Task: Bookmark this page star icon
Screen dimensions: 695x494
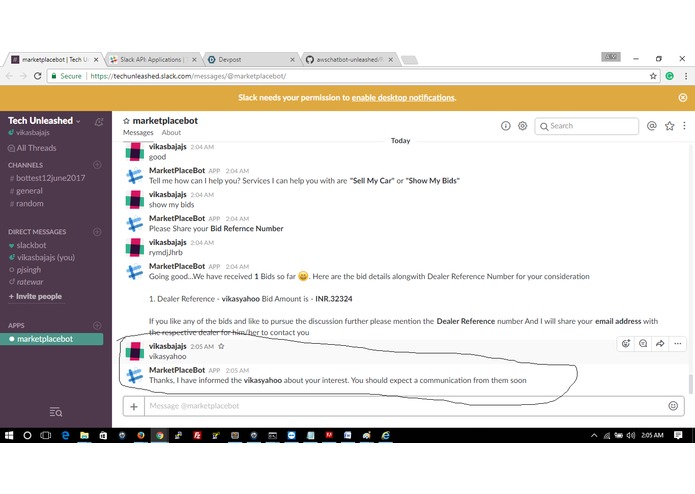Action: 653,76
